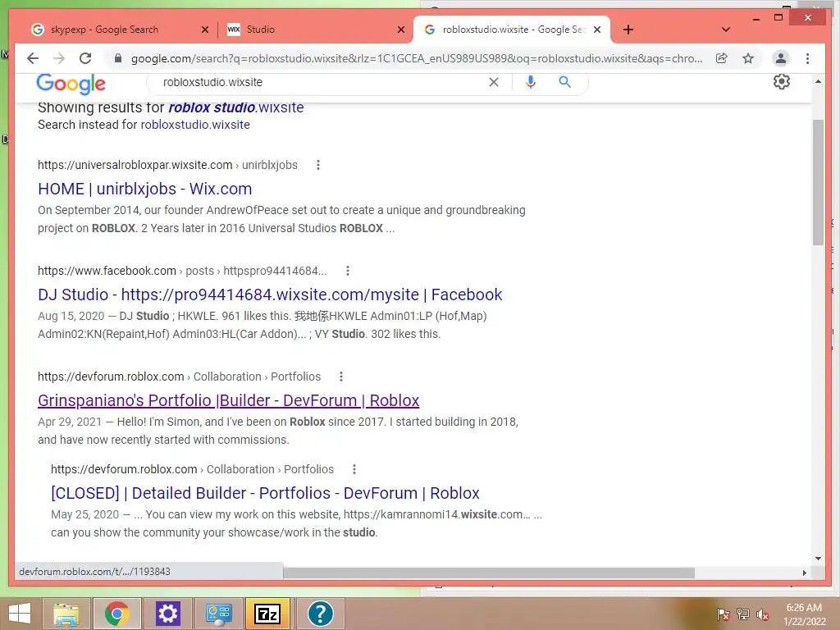Select the robloxstudio.wixsite Google Search tab
This screenshot has width=840, height=630.
(x=512, y=30)
